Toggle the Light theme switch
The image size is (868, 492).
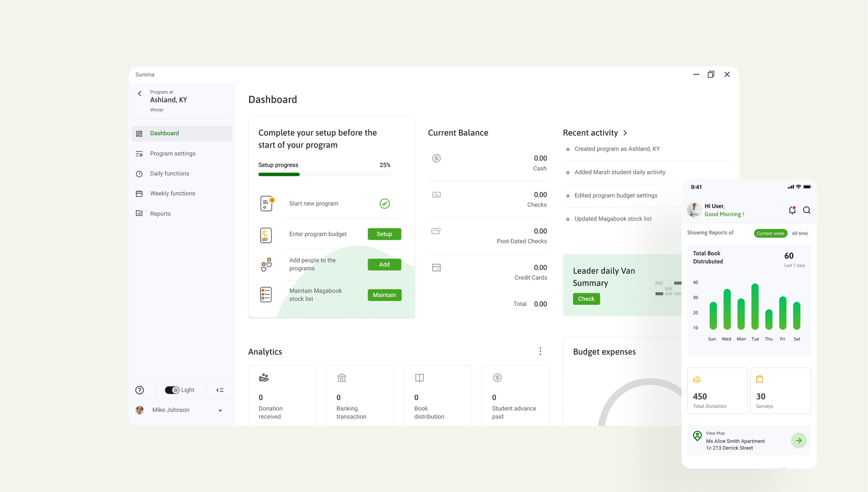(x=173, y=390)
